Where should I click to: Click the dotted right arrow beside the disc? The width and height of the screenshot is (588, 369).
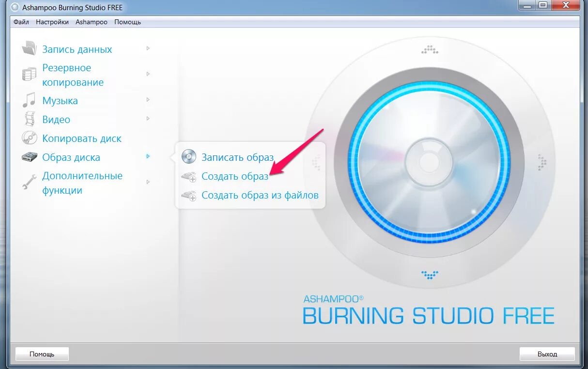pos(542,163)
